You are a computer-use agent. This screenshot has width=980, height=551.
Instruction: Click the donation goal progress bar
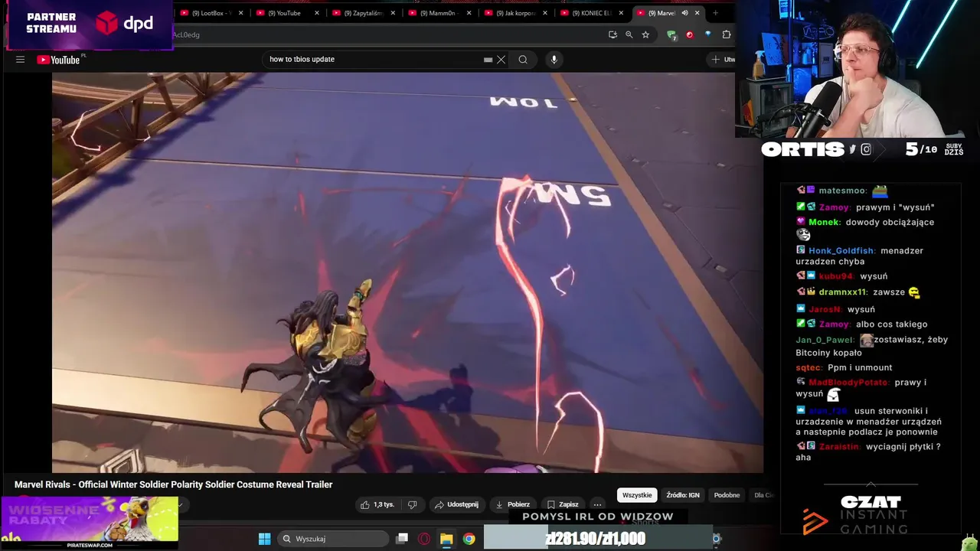596,539
